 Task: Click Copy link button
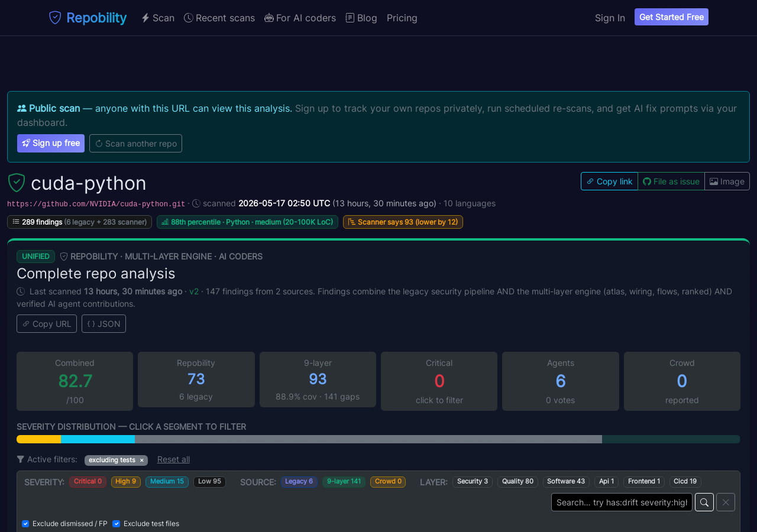pos(609,181)
